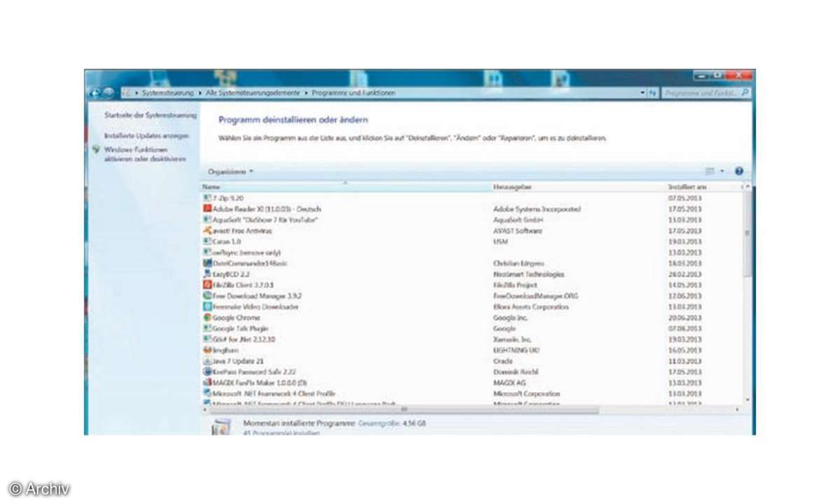Click the refresh icon beside address bar

tap(652, 92)
